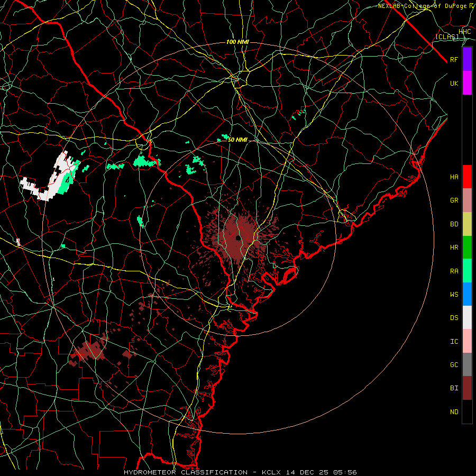Click the ND legend label
Screen dimensions: 476x476
pos(454,412)
